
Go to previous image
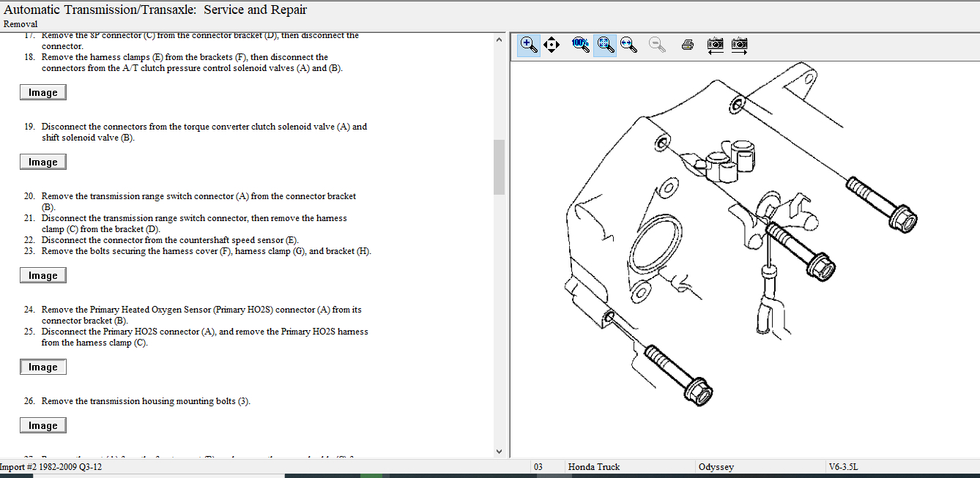(716, 45)
